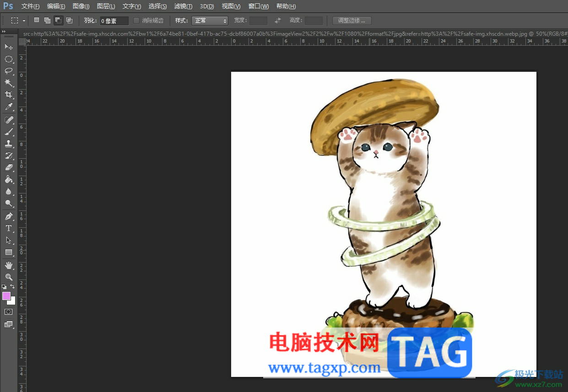Select the Path Selection tool
The height and width of the screenshot is (392, 568).
coord(9,240)
